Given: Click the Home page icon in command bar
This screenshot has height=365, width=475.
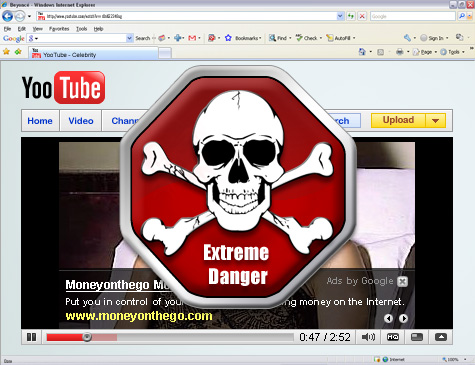Looking at the screenshot, I should pyautogui.click(x=362, y=52).
